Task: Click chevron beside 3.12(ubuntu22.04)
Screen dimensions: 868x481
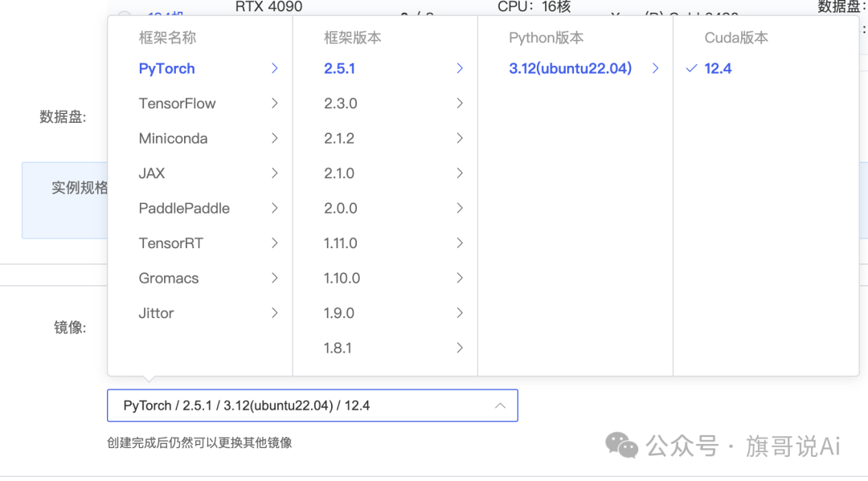Action: click(656, 68)
